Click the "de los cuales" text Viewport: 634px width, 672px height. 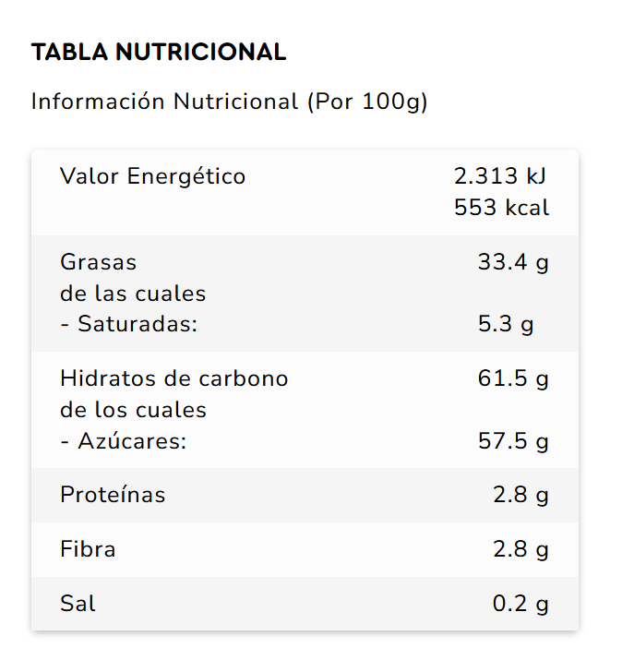(x=133, y=410)
